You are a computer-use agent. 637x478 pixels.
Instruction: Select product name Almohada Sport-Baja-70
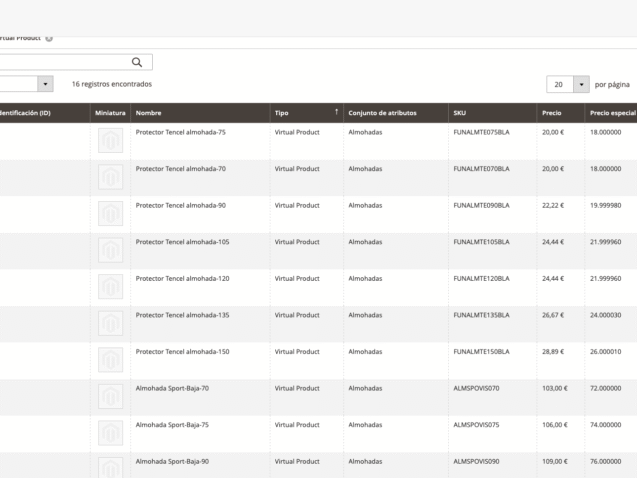coord(172,388)
